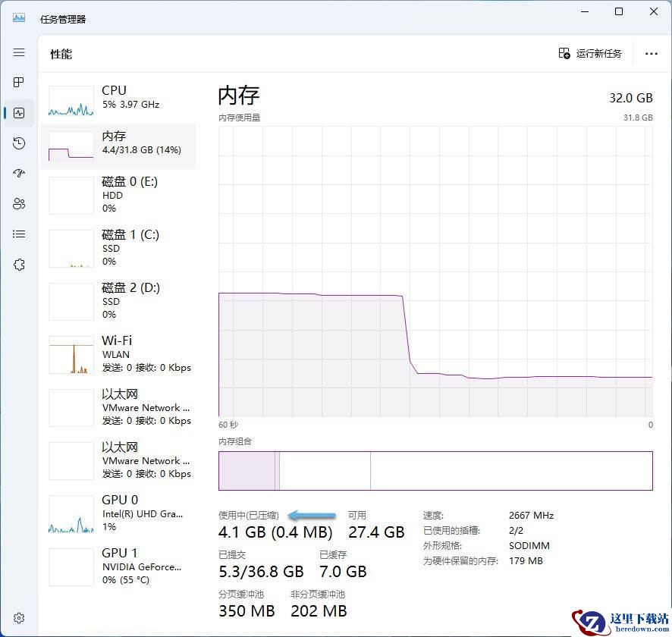
Task: Select the Performance page icon
Action: (x=19, y=113)
